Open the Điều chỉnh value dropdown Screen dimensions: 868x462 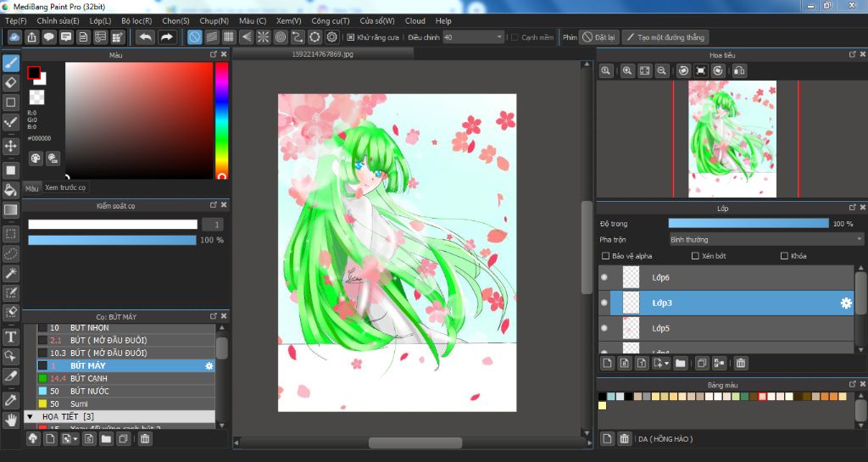[x=473, y=37]
